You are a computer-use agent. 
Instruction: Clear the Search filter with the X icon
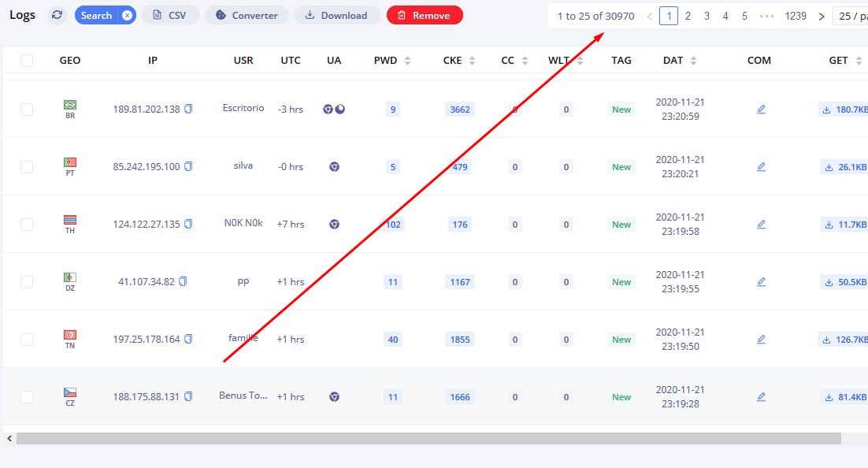pos(128,16)
